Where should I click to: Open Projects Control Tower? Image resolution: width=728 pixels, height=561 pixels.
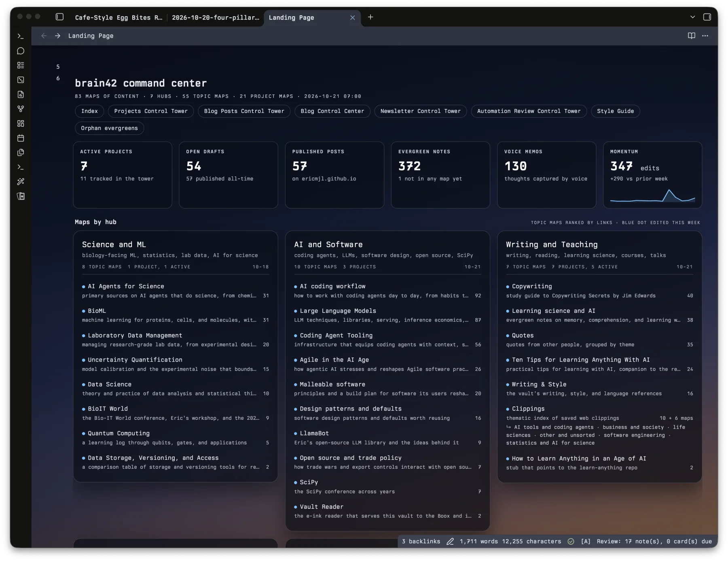(151, 111)
